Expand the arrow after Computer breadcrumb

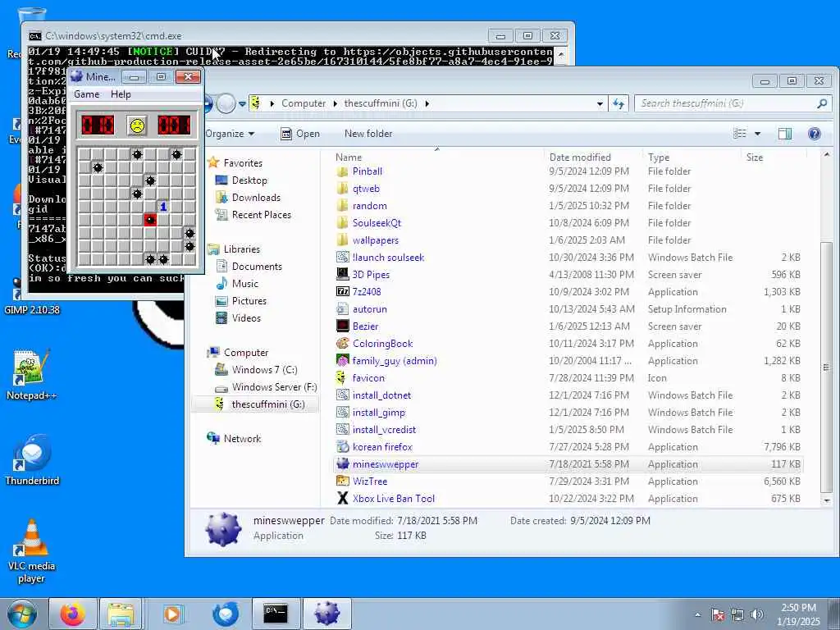tap(335, 103)
